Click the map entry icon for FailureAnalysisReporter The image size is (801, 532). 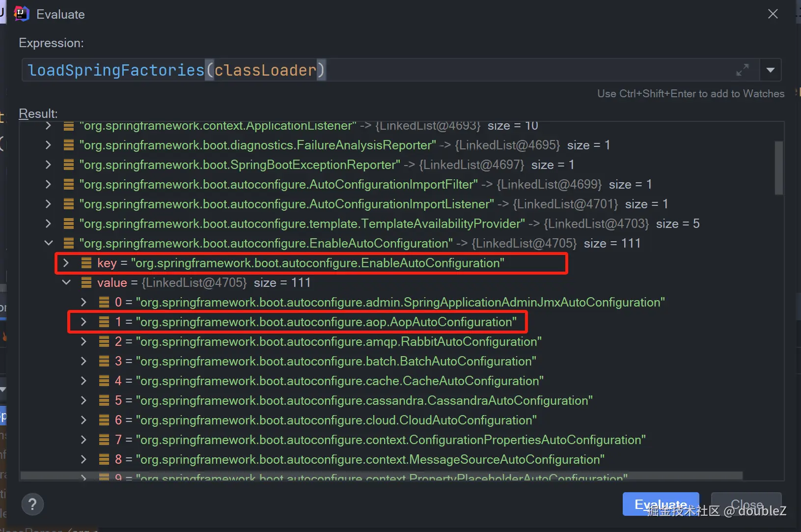pyautogui.click(x=69, y=145)
